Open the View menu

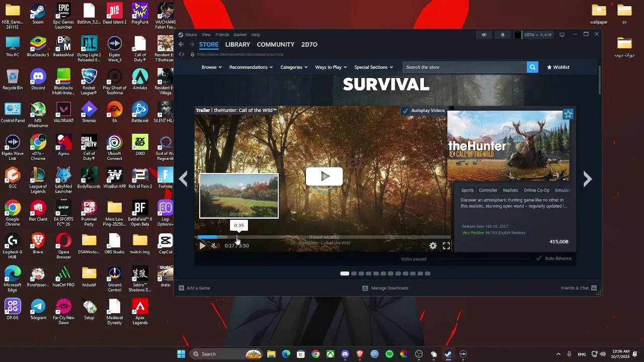[x=206, y=35]
